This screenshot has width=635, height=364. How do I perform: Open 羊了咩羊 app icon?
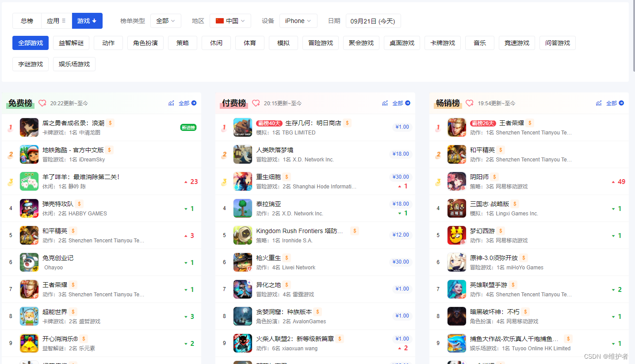pyautogui.click(x=29, y=181)
